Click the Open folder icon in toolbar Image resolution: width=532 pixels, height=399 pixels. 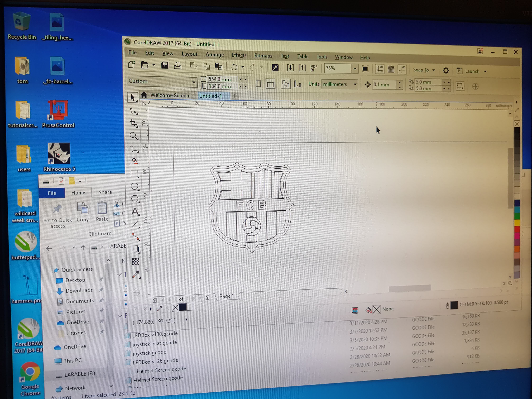pos(144,65)
